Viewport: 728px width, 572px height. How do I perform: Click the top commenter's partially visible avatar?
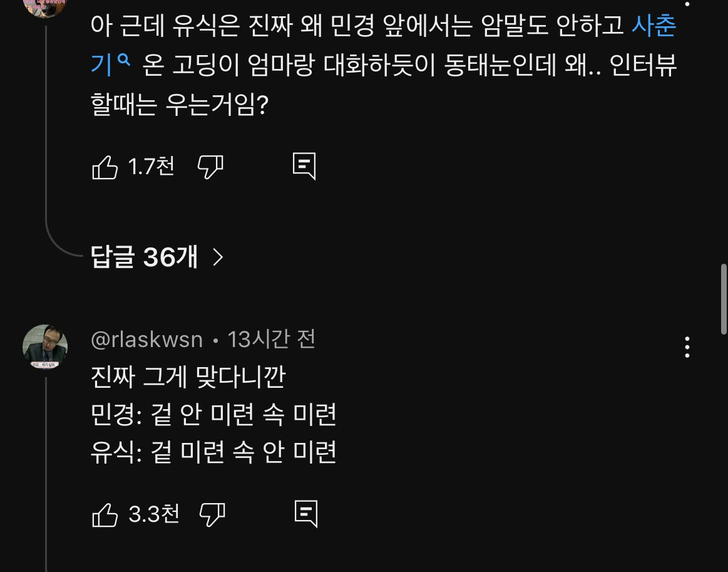click(x=44, y=6)
